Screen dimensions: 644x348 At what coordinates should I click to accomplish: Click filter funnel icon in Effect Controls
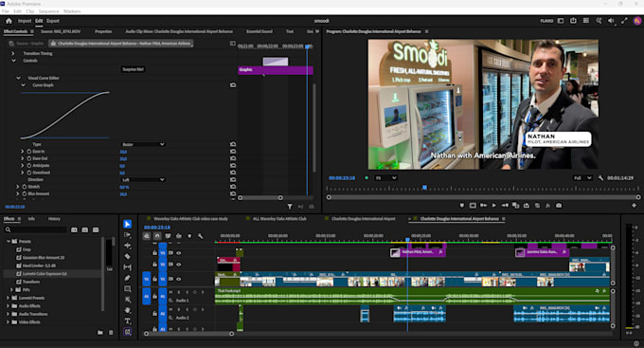coord(290,207)
